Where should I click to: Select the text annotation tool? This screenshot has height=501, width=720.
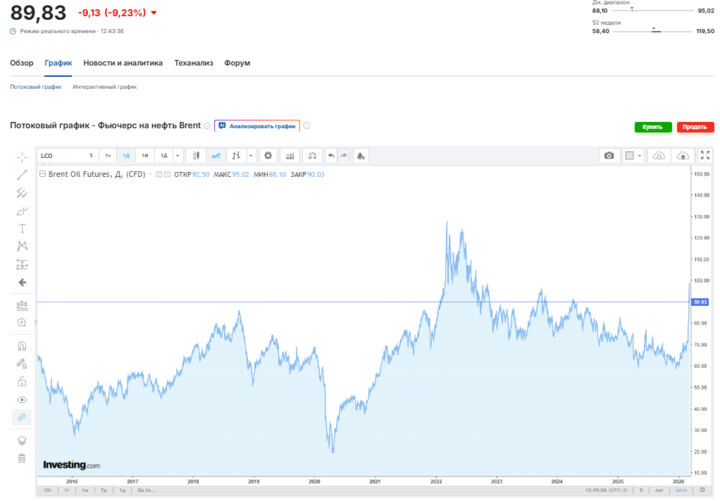tap(22, 228)
